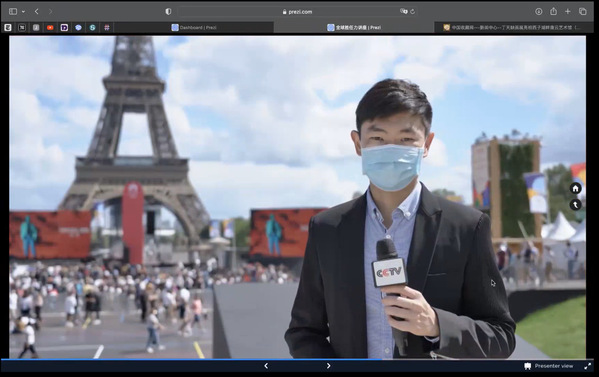Click the Prezi home overview icon
Screen dimensions: 599x377
click(x=575, y=188)
